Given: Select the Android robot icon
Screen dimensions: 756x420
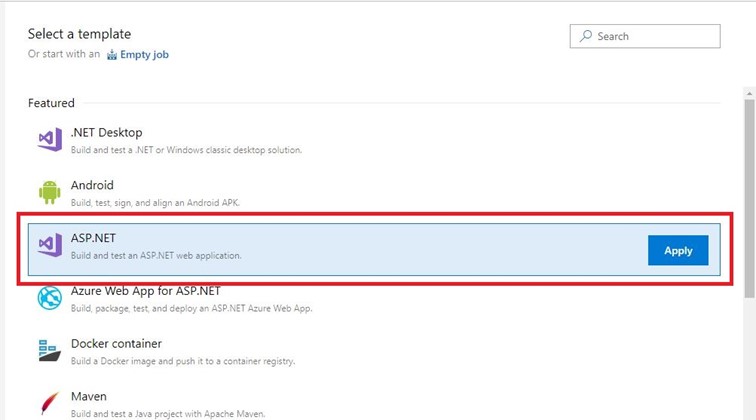Looking at the screenshot, I should [50, 192].
